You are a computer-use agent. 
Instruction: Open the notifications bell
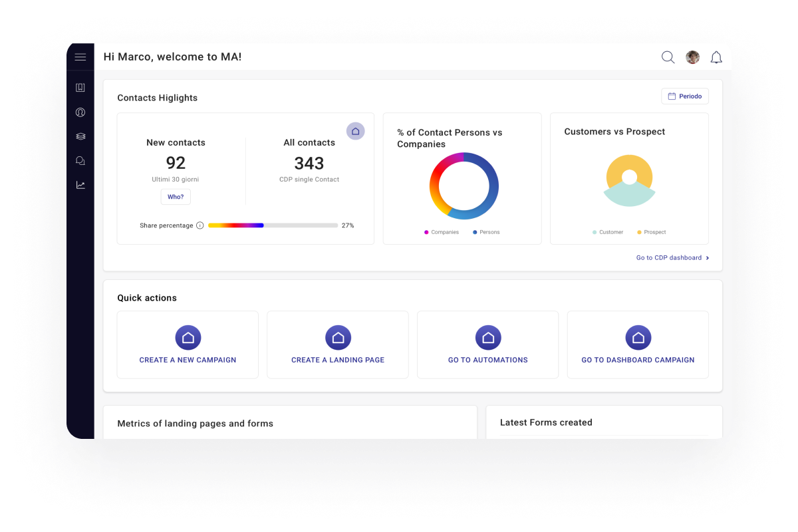pyautogui.click(x=716, y=57)
